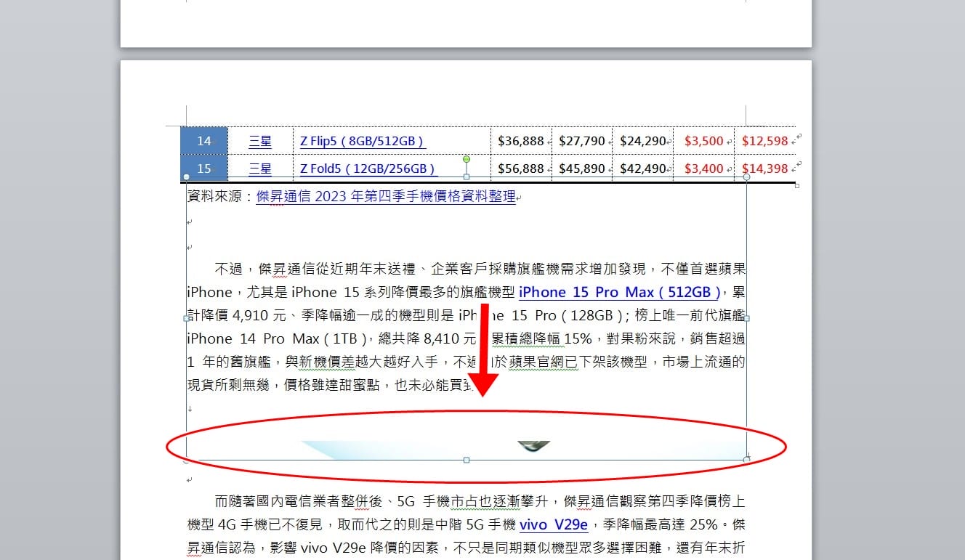Open the Z Flip5 ( 8GB/512GB ) hyperlink
Screen dimensions: 965x560
[x=362, y=141]
